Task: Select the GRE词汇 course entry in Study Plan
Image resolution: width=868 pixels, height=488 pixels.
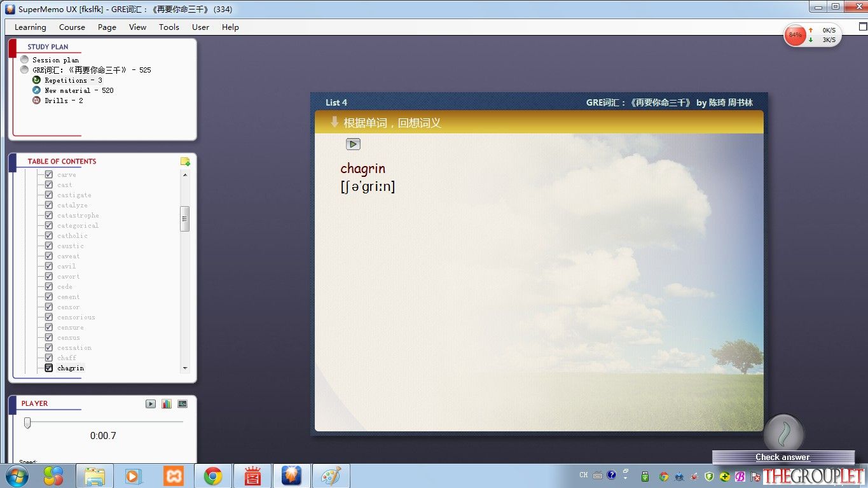Action: (x=92, y=70)
